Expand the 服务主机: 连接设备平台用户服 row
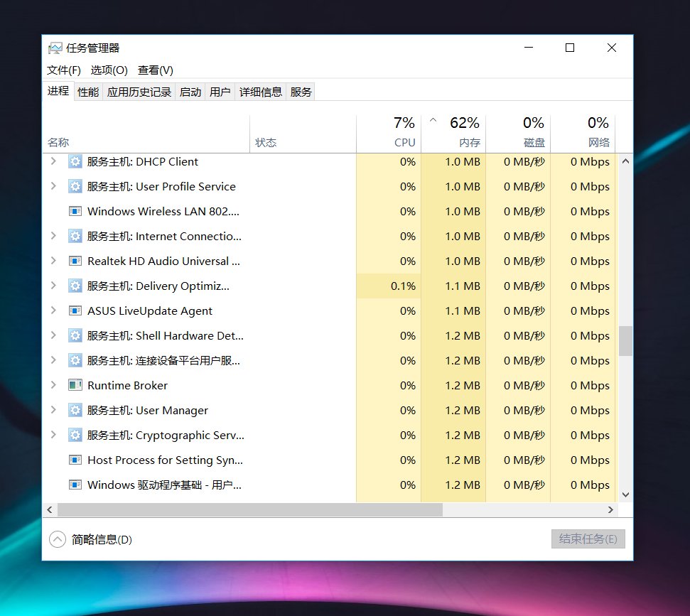Screen dimensions: 690x616 (x=53, y=360)
